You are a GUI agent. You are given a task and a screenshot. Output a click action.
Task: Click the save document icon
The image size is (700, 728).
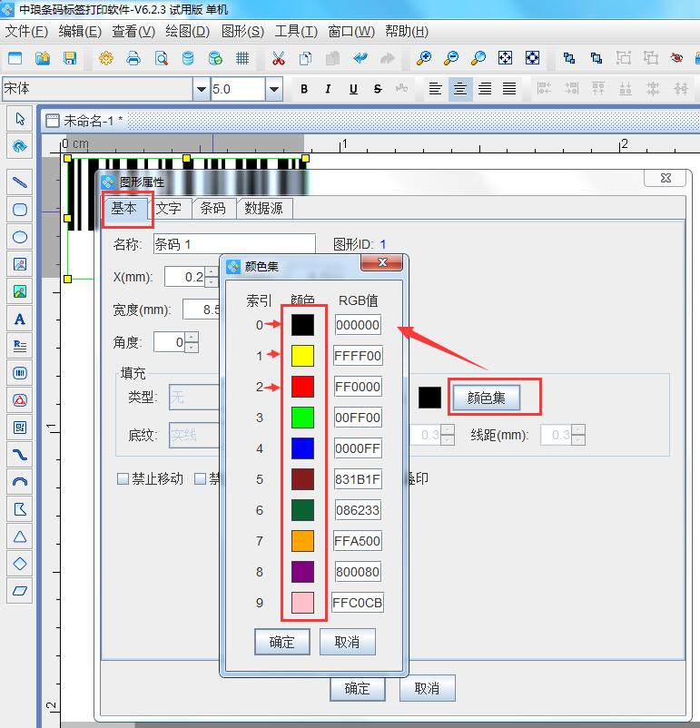tap(70, 59)
